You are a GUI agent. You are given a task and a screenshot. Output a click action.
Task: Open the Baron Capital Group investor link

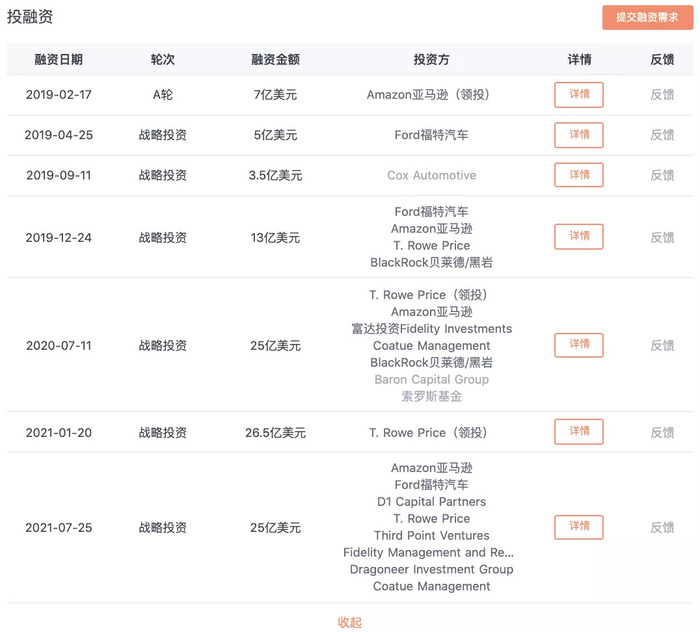(x=431, y=379)
